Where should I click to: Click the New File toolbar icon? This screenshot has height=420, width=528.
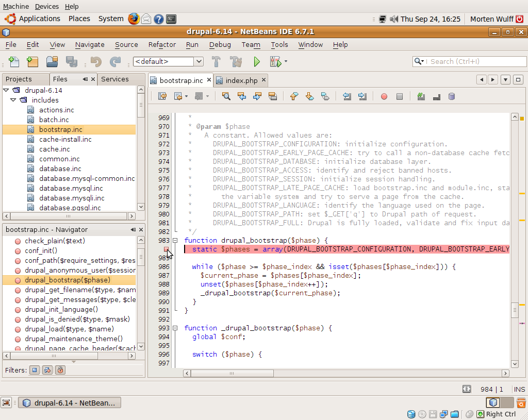pos(14,62)
